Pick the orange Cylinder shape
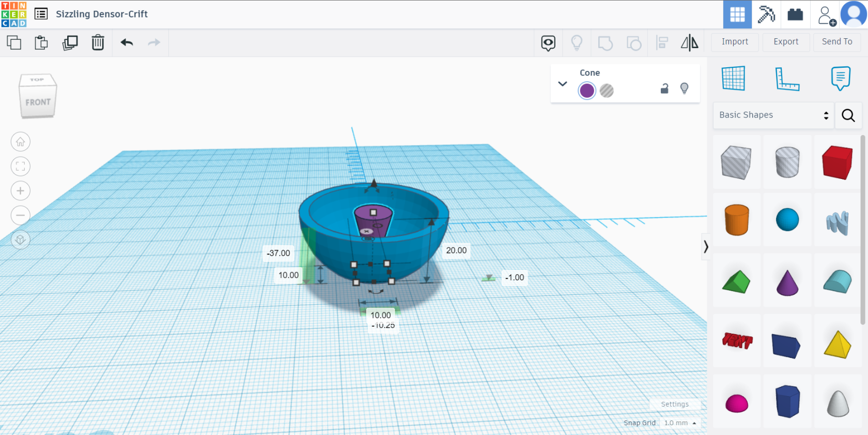 737,220
